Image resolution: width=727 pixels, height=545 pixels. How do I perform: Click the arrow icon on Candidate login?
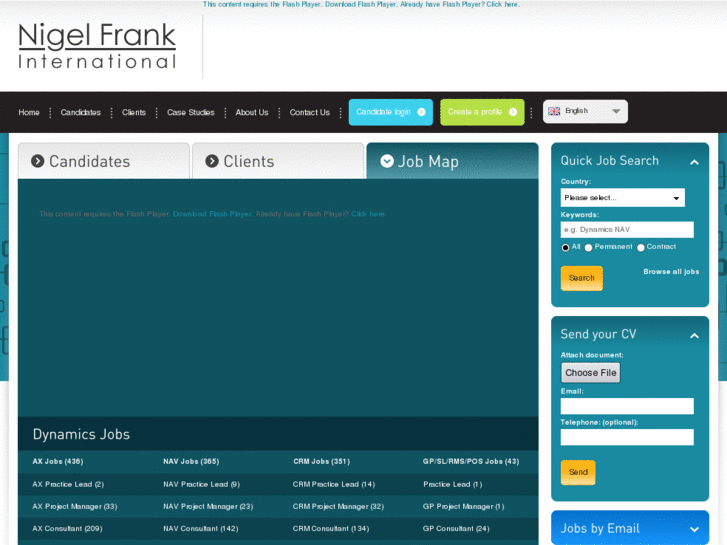(421, 112)
